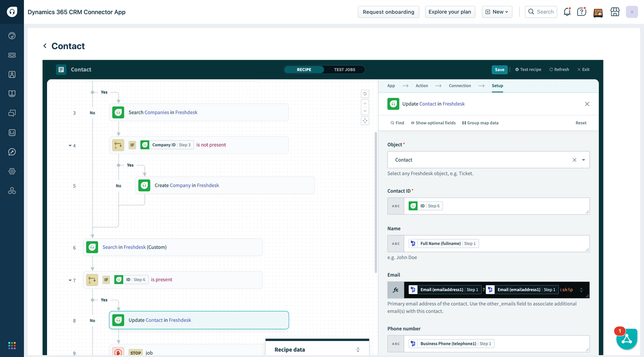Screen dimensions: 644x357
Task: Go back using Contact back arrow
Action: coord(45,46)
